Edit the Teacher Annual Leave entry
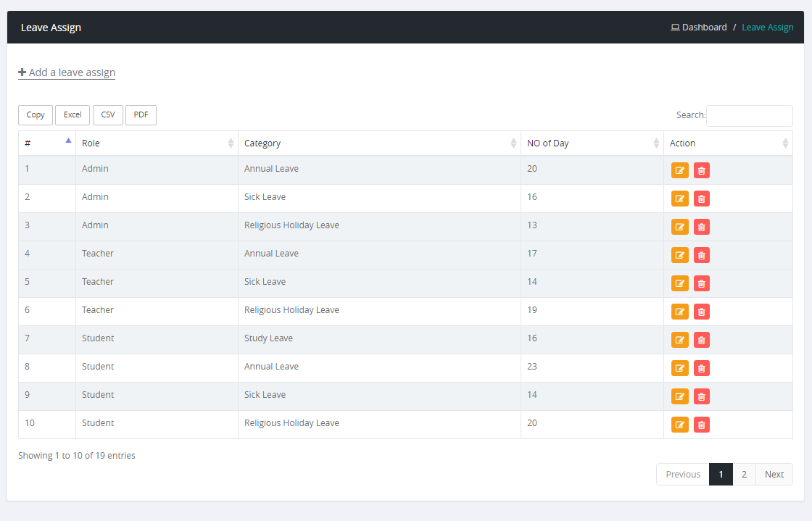Image resolution: width=812 pixels, height=521 pixels. 679,255
